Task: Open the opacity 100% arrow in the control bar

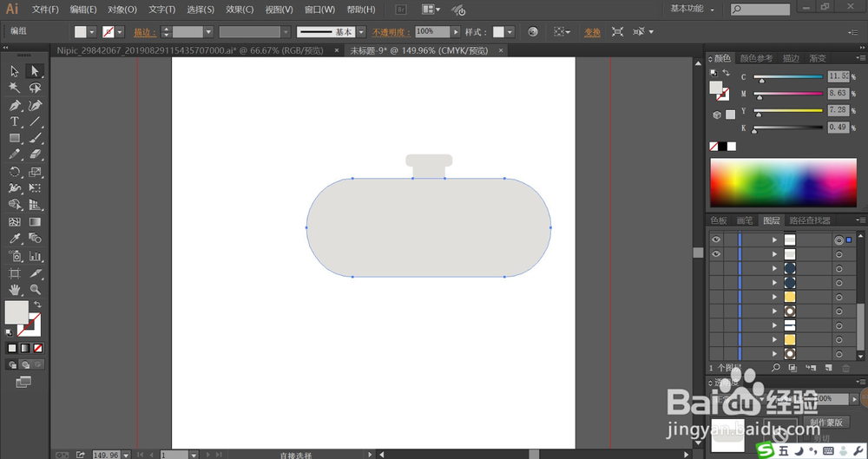Action: click(x=456, y=32)
